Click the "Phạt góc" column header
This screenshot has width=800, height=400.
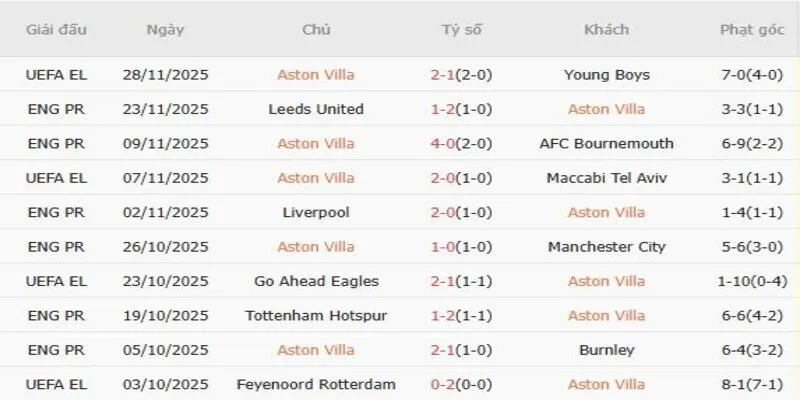[752, 30]
